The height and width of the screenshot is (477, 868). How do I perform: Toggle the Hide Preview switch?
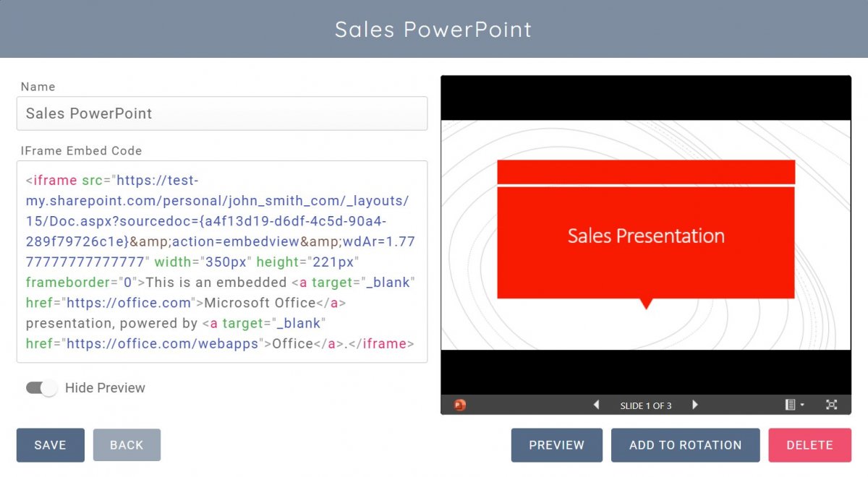[41, 388]
